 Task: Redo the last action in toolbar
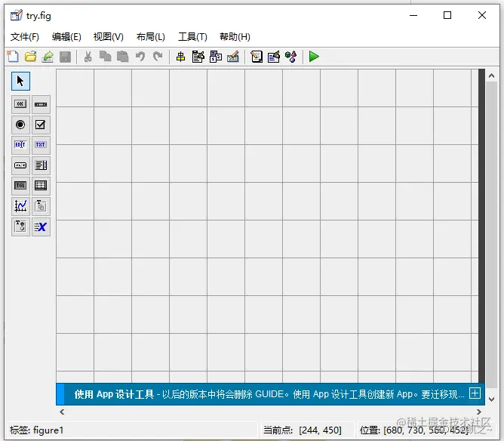click(158, 57)
